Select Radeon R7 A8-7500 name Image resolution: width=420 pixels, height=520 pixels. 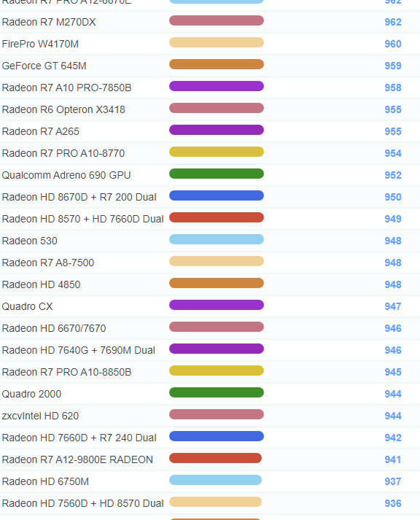tap(48, 263)
